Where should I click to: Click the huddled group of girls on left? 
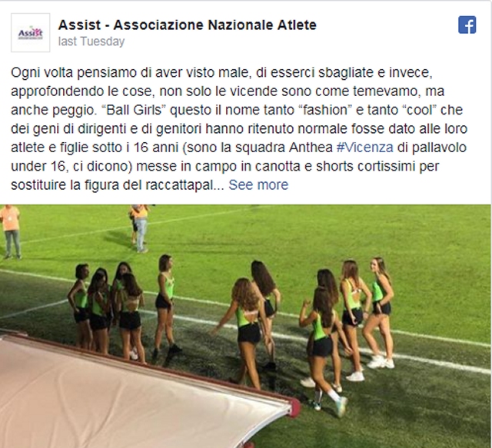coord(106,312)
